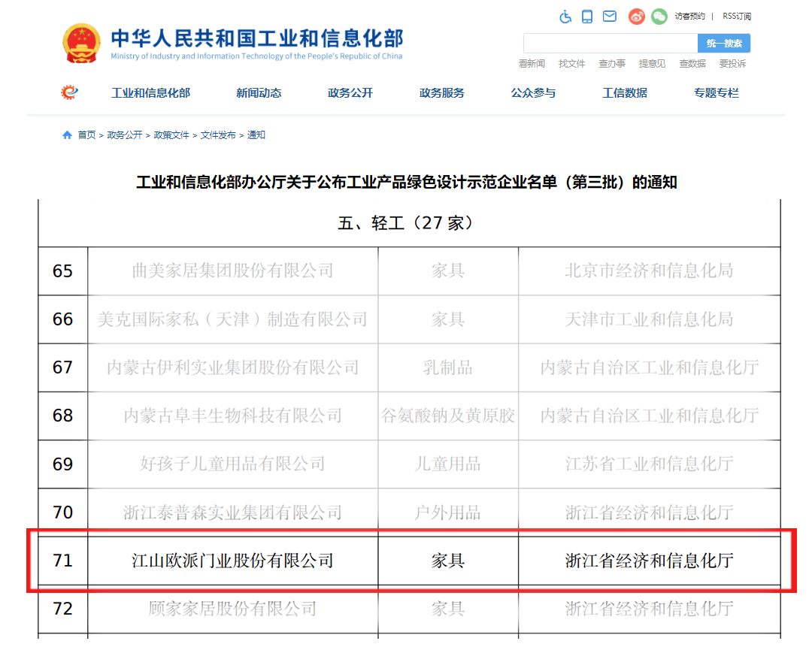Click the 乳制品 product cell
The image size is (812, 653).
click(448, 367)
